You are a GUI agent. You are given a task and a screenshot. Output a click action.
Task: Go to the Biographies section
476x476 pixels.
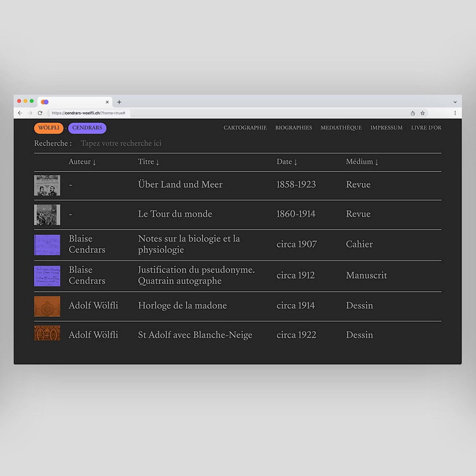[x=293, y=128]
